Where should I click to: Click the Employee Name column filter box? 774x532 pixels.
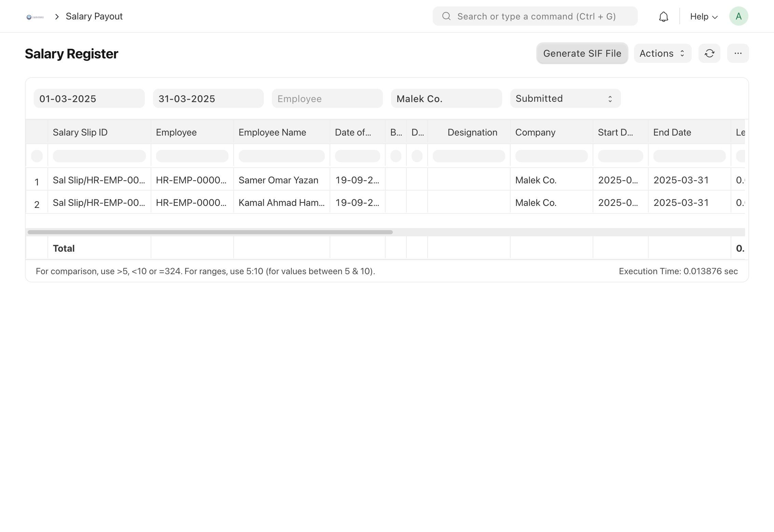click(x=281, y=156)
